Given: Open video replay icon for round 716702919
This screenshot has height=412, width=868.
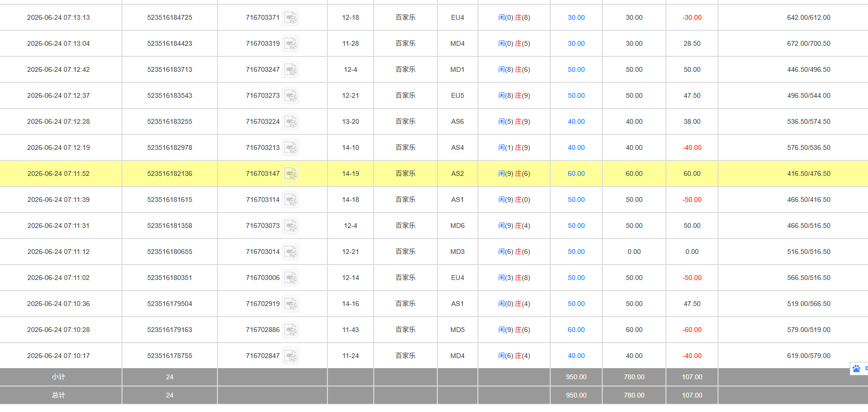Looking at the screenshot, I should (x=290, y=304).
